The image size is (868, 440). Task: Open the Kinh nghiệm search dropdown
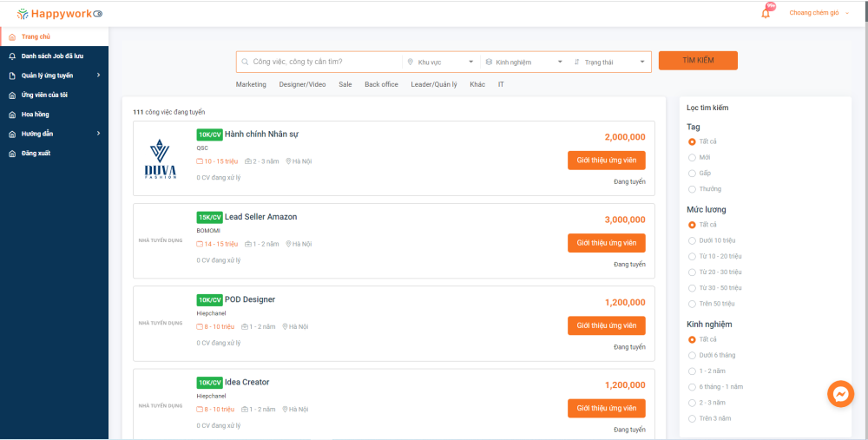tap(523, 62)
